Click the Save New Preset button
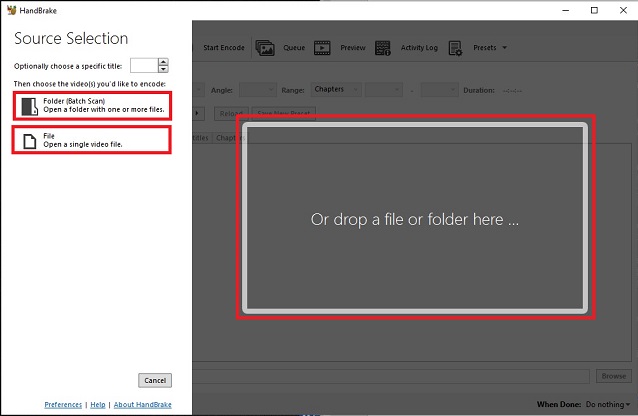The width and height of the screenshot is (638, 416). point(284,114)
